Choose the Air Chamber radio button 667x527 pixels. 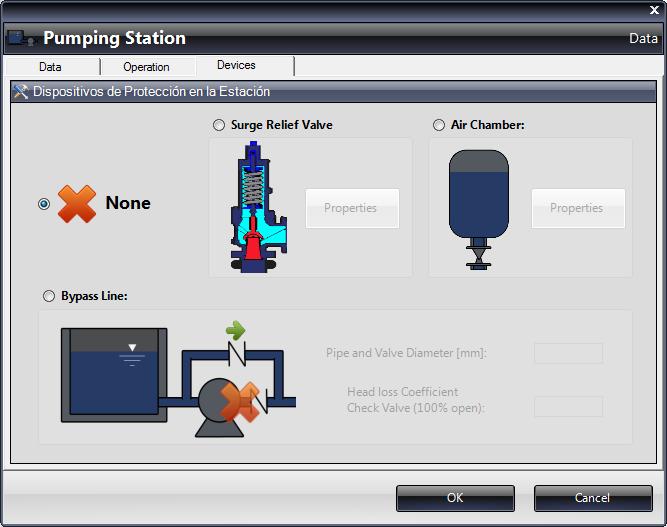pyautogui.click(x=439, y=126)
